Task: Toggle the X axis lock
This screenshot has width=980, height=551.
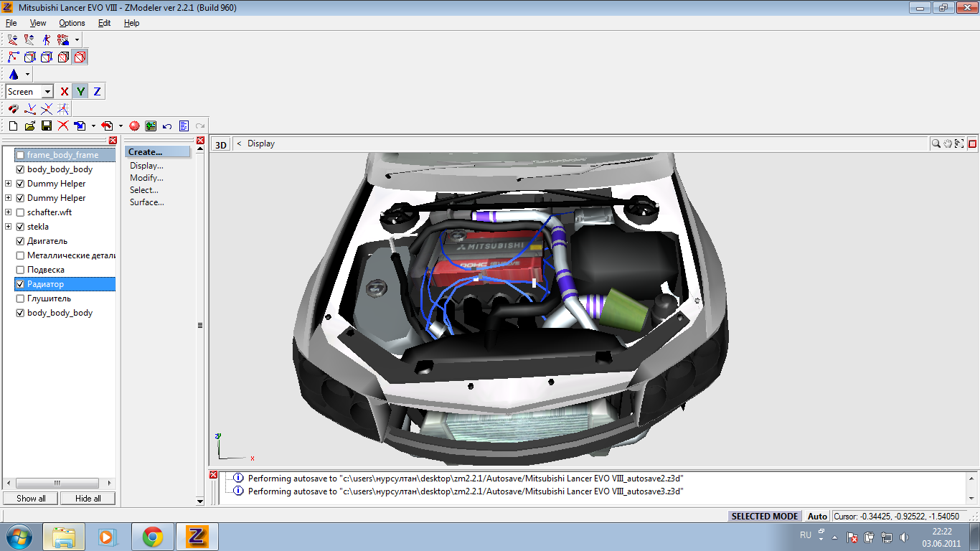Action: pyautogui.click(x=65, y=91)
